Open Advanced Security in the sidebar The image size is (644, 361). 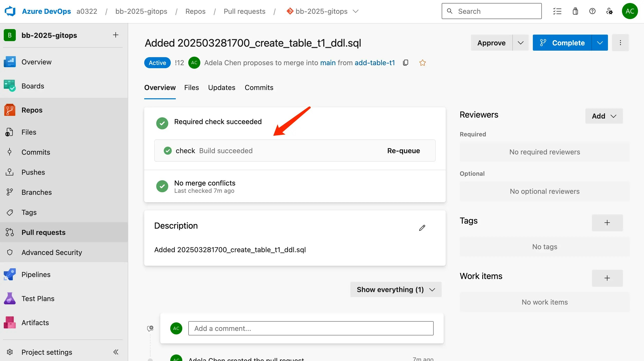coord(51,252)
